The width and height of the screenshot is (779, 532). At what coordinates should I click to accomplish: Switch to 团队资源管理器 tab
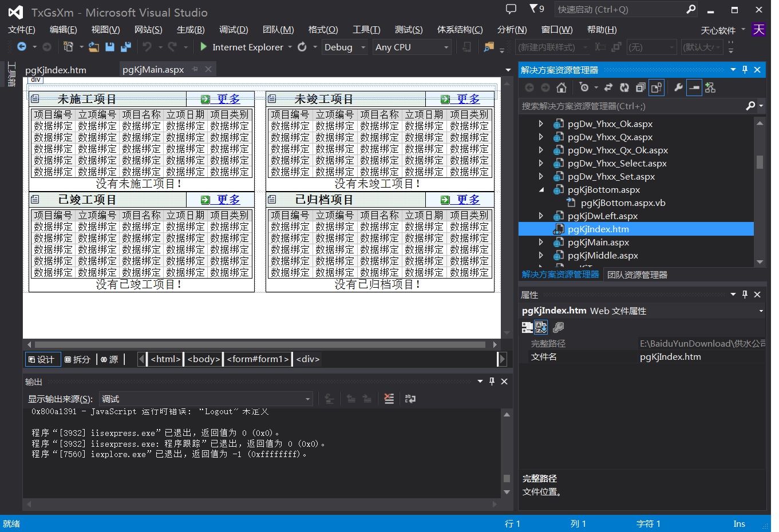637,275
